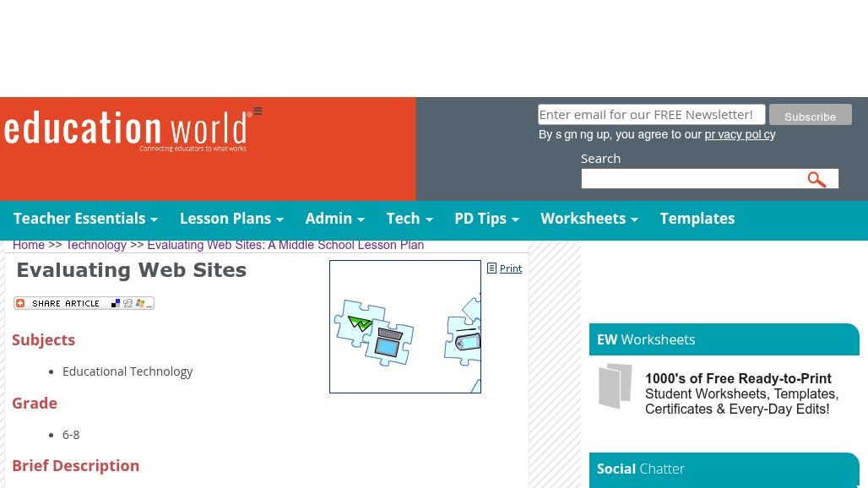Go to Home via the breadcrumb link
Image resolution: width=868 pixels, height=488 pixels.
pos(29,245)
